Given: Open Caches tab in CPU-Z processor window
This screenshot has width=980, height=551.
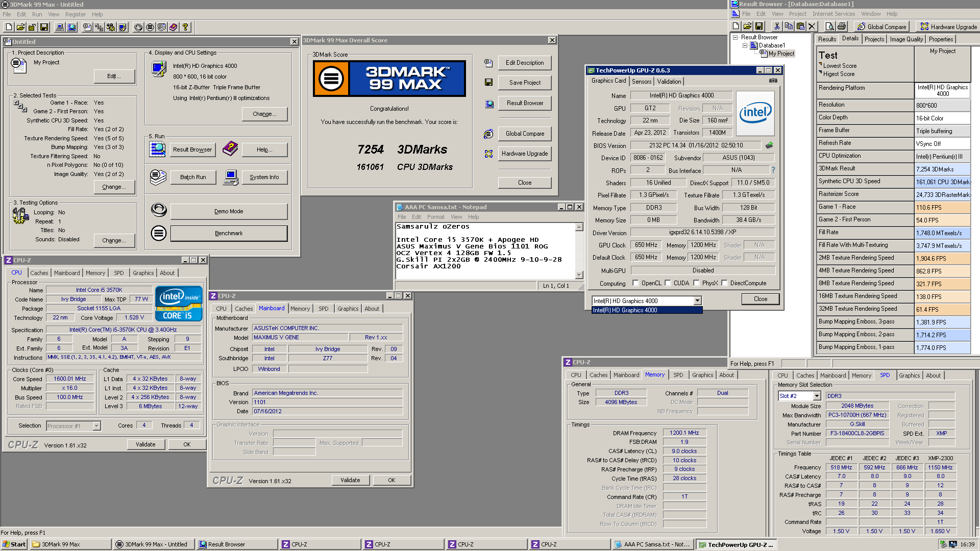Looking at the screenshot, I should pos(39,273).
